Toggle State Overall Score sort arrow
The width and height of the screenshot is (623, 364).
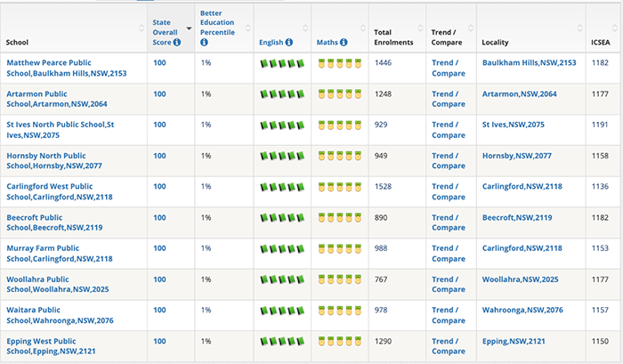189,28
